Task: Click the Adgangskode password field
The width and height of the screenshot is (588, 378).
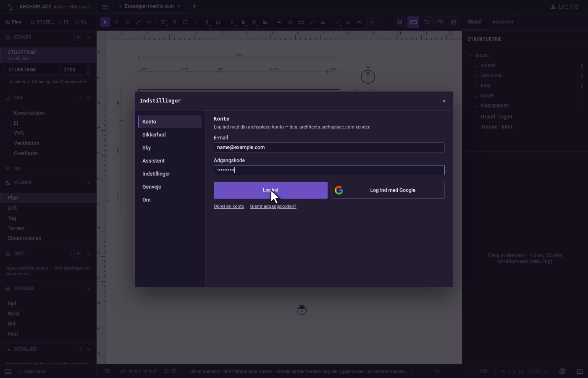Action: (x=329, y=170)
